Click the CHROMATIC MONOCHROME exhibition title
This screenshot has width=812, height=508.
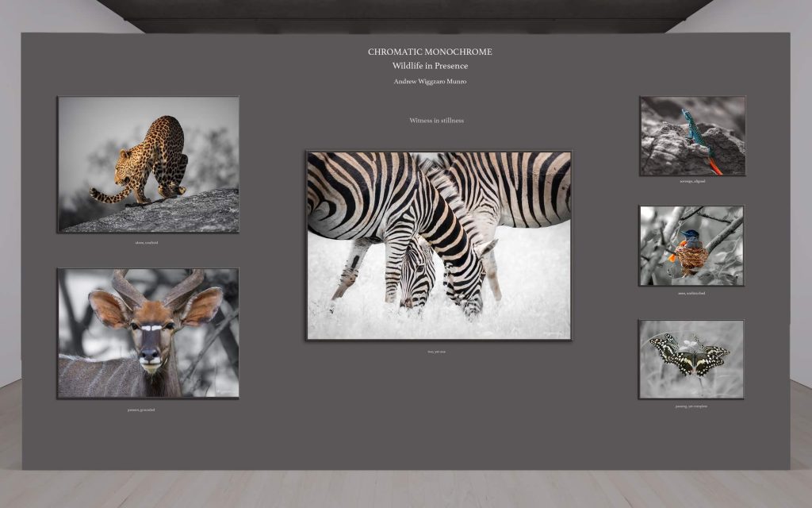(430, 52)
